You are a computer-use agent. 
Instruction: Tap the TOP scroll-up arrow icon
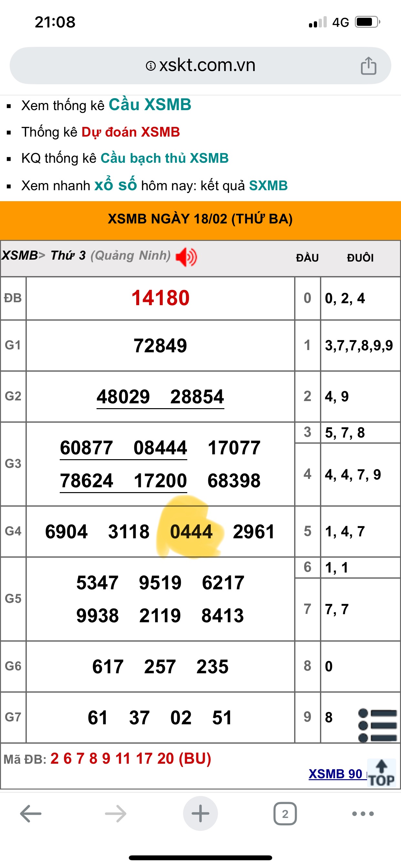click(381, 773)
